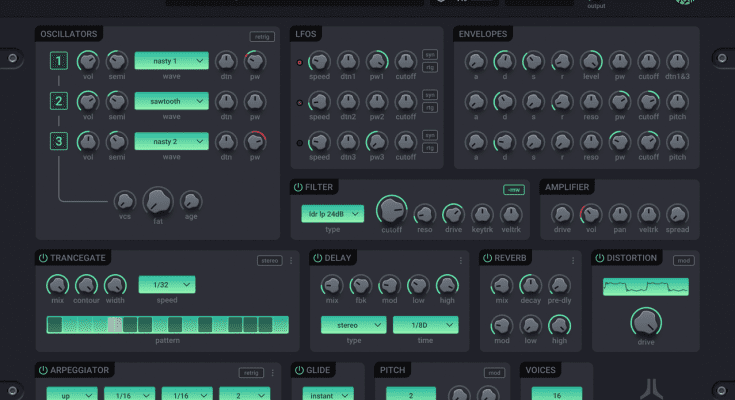Toggle the Distortion power icon

click(x=600, y=258)
